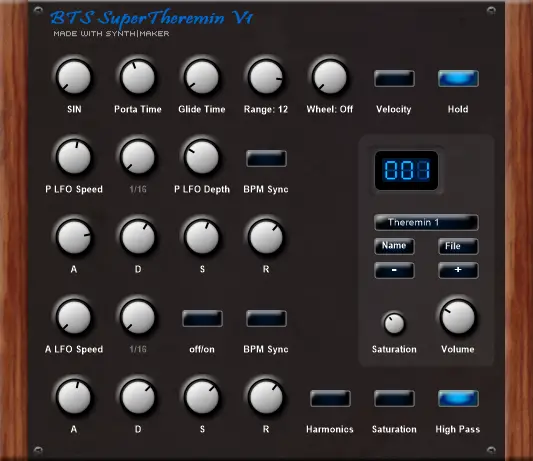
Task: Open the File menu button
Action: click(x=458, y=246)
